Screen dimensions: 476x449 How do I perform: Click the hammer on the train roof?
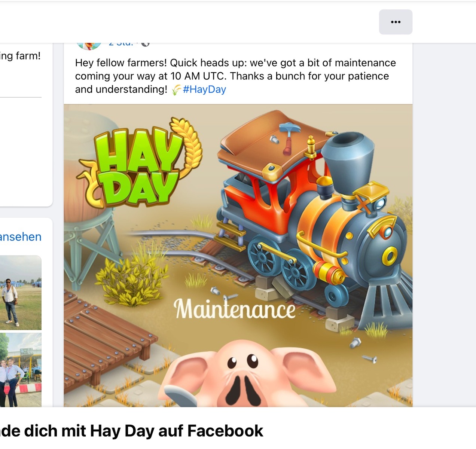click(289, 137)
